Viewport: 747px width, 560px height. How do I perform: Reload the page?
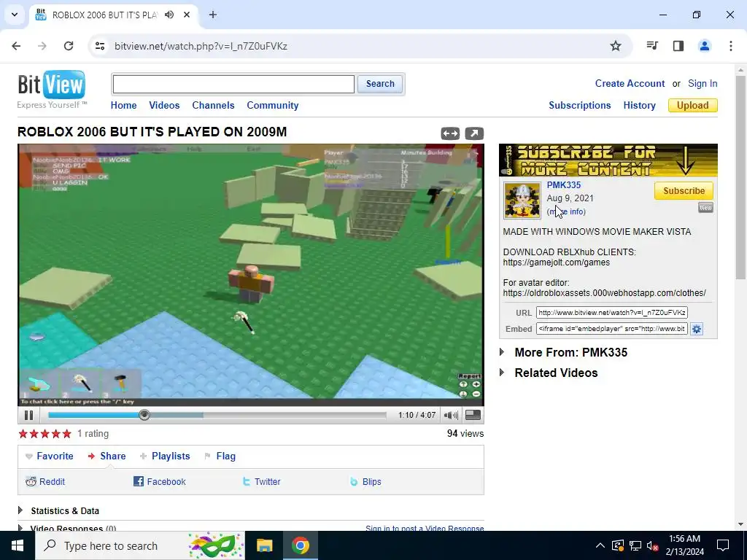69,46
